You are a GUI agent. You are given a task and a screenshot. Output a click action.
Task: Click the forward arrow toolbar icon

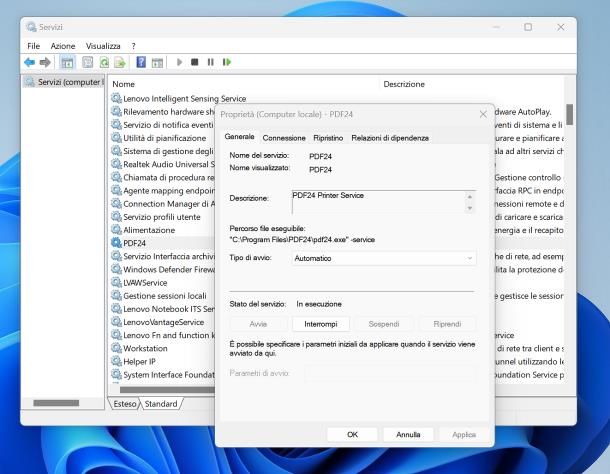(x=45, y=62)
